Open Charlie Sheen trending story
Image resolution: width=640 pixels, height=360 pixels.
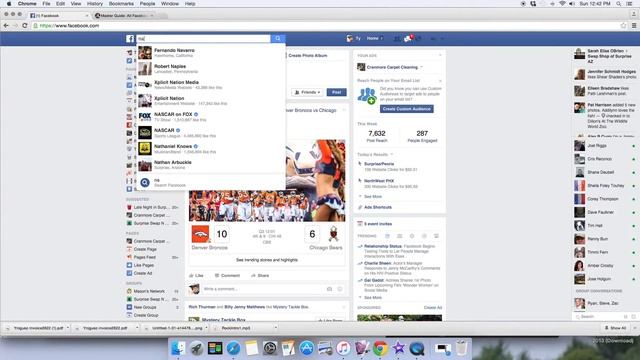[x=378, y=264]
